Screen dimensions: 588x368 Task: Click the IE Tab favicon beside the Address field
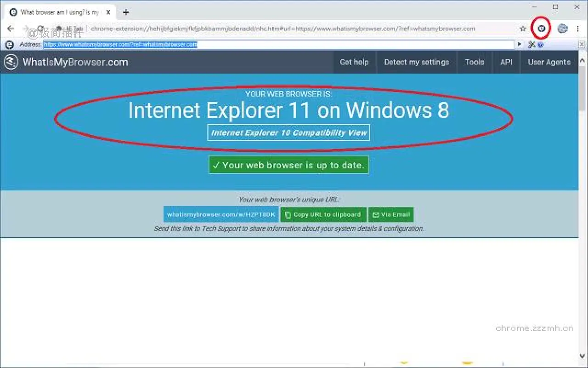click(9, 44)
